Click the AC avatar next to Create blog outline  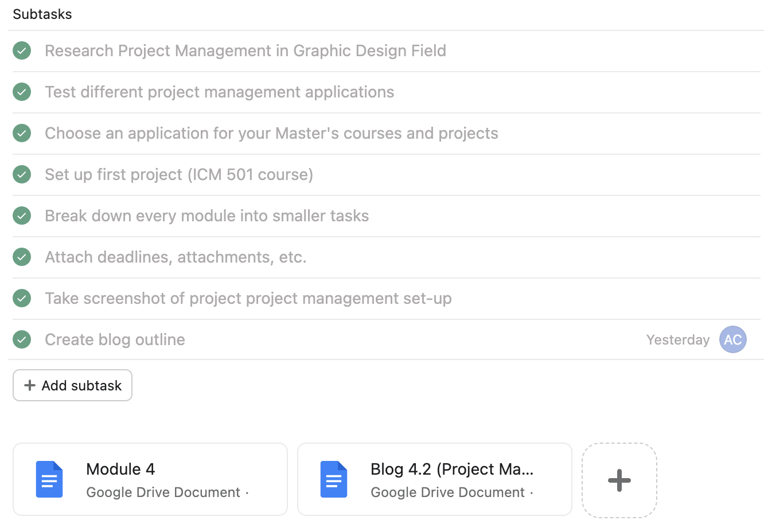tap(732, 339)
